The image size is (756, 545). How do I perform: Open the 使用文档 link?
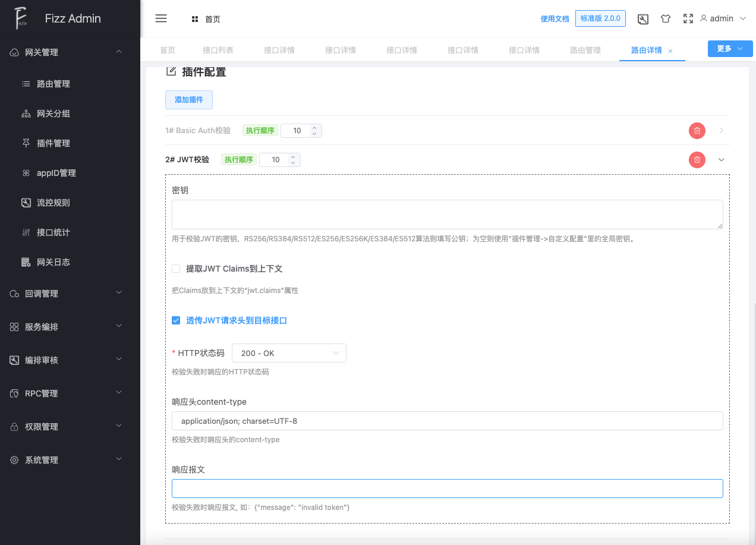click(x=555, y=19)
